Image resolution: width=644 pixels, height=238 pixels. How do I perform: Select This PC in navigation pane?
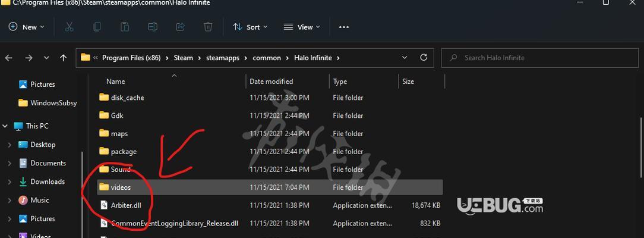point(37,126)
